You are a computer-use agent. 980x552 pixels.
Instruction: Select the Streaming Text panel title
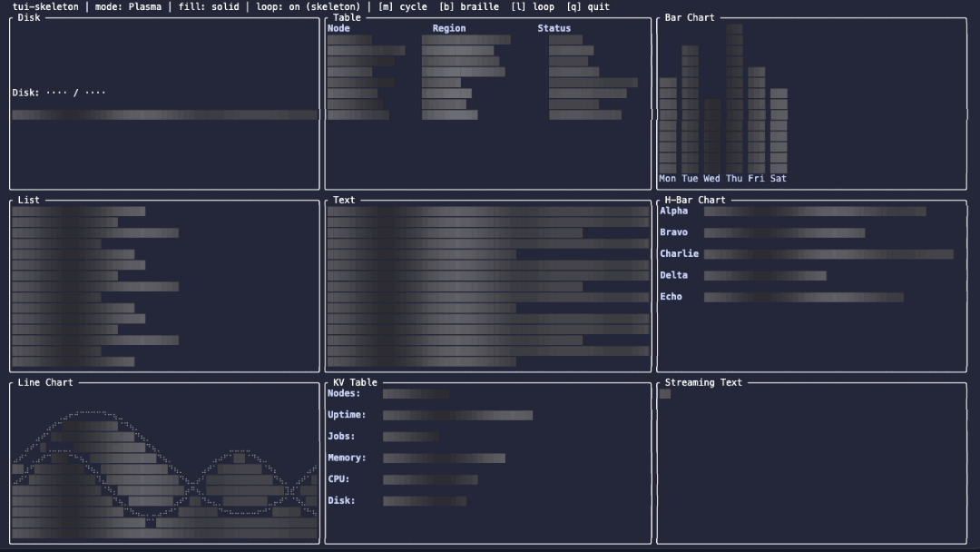[703, 382]
